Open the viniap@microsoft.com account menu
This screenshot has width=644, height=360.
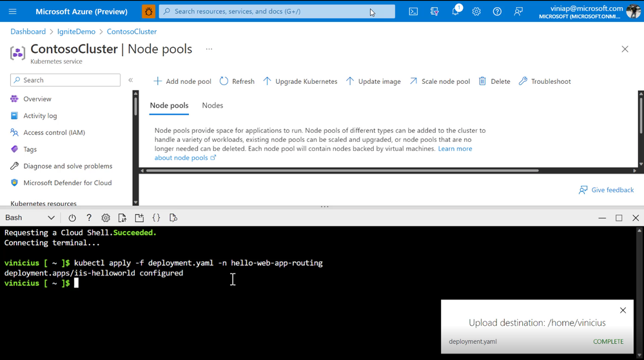[589, 12]
